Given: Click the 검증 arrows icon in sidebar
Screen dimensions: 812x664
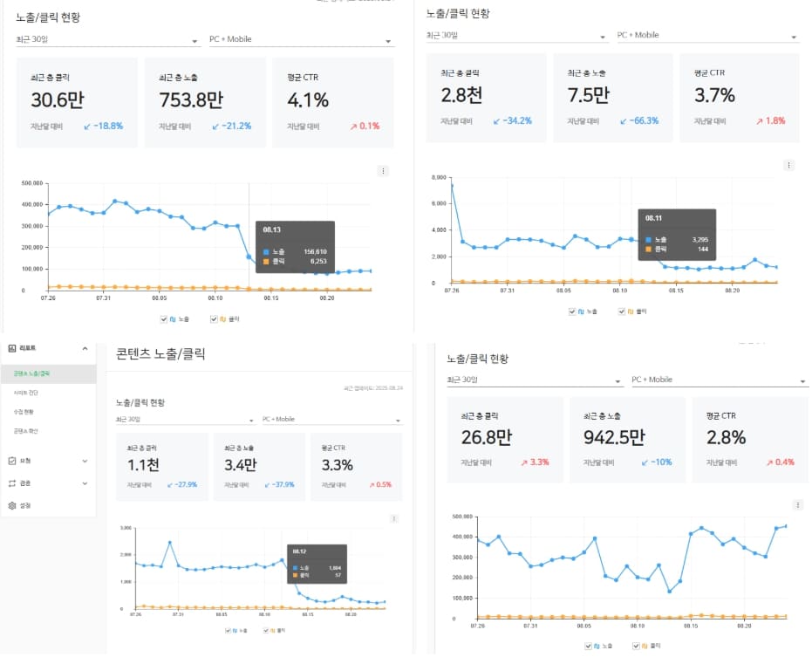Looking at the screenshot, I should point(12,483).
